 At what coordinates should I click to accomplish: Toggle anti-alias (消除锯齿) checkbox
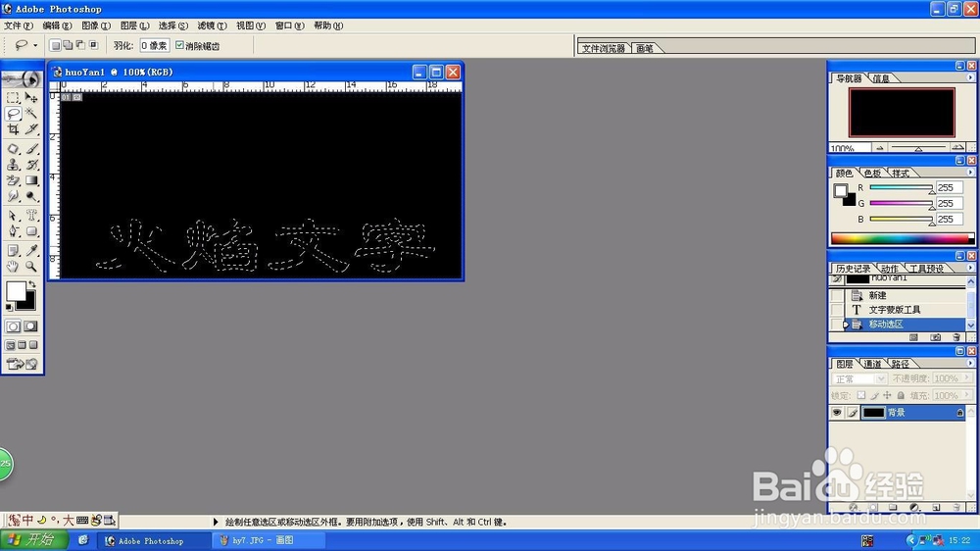pos(179,45)
